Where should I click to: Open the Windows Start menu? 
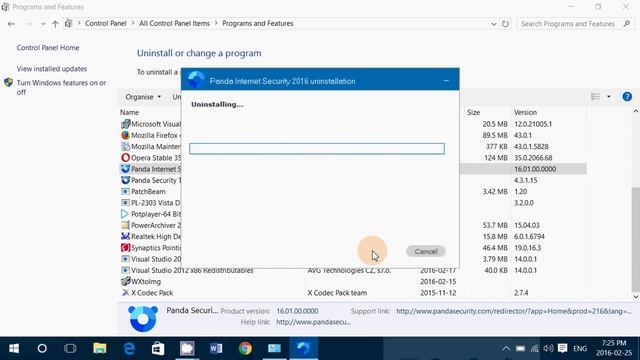point(14,348)
